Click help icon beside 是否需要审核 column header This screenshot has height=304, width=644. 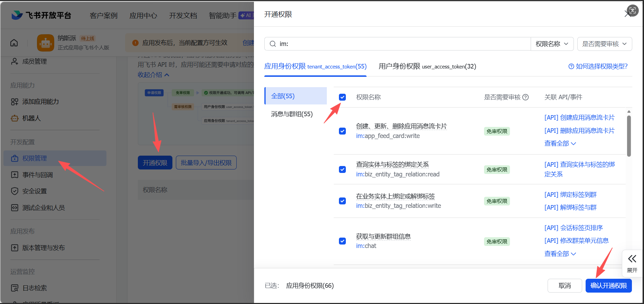pos(525,97)
